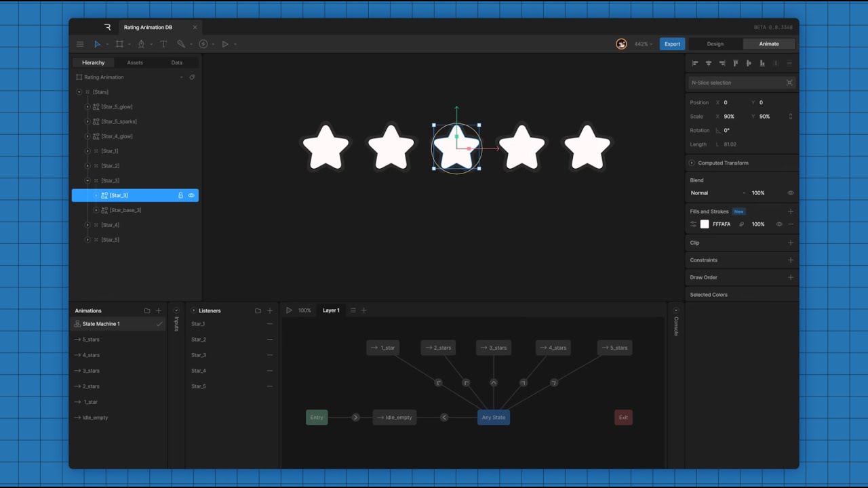The width and height of the screenshot is (868, 488).
Task: Select the Any State node
Action: click(x=493, y=418)
